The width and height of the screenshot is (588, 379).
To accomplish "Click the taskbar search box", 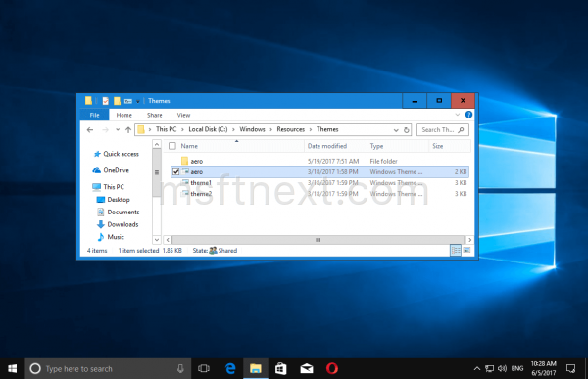I will coord(108,369).
